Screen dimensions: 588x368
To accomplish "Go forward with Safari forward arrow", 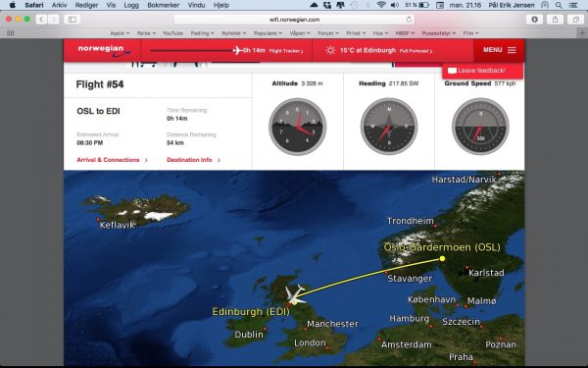I will point(53,20).
